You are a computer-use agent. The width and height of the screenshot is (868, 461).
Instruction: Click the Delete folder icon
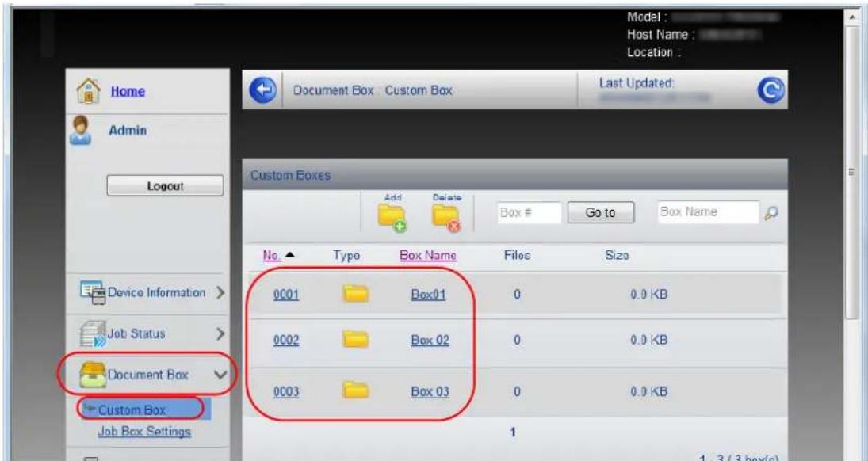446,218
